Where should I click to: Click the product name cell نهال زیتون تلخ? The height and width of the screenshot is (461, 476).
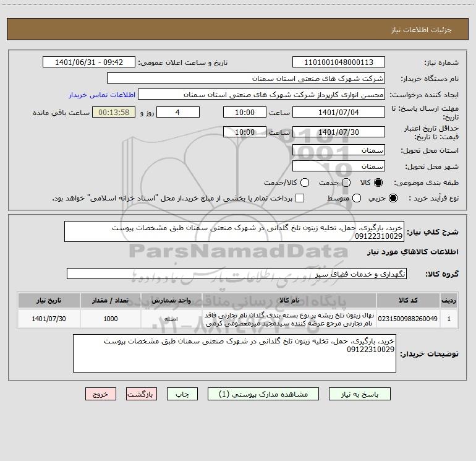289,319
